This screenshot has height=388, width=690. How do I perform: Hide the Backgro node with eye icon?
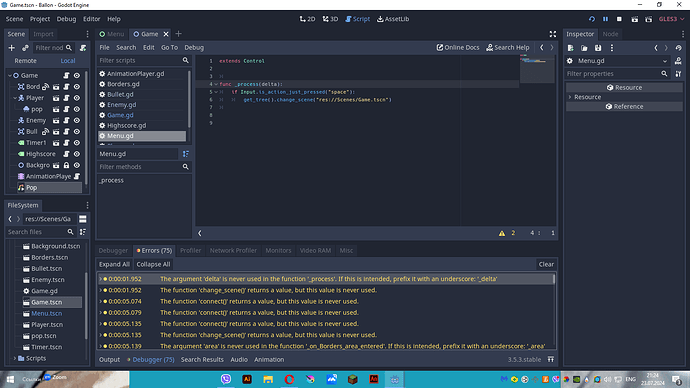(x=77, y=165)
